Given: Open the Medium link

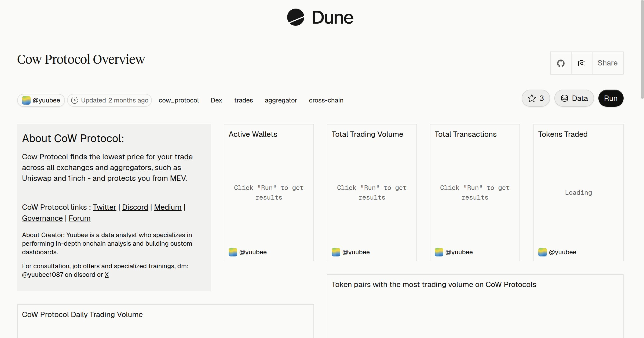Looking at the screenshot, I should click(x=168, y=207).
